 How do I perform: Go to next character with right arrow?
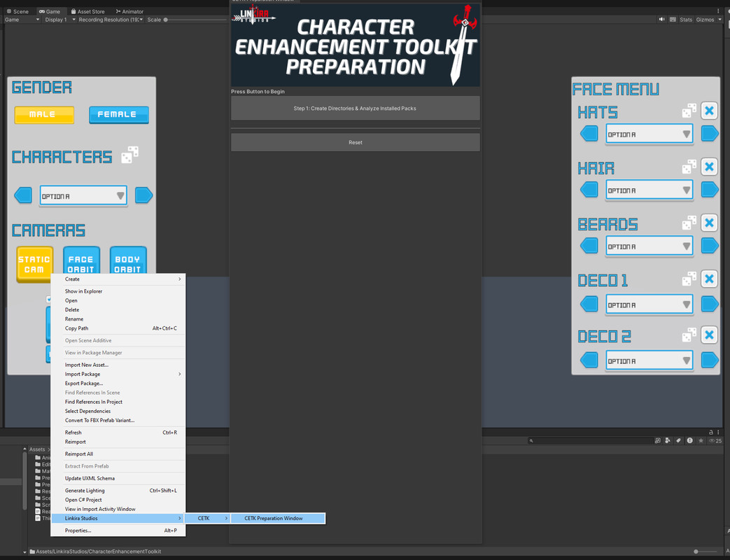[144, 195]
